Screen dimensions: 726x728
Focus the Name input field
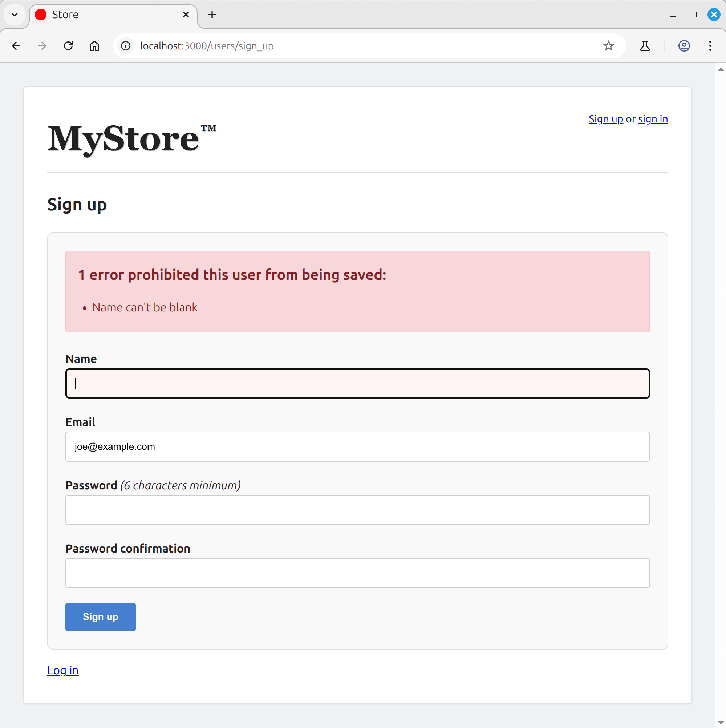coord(357,384)
